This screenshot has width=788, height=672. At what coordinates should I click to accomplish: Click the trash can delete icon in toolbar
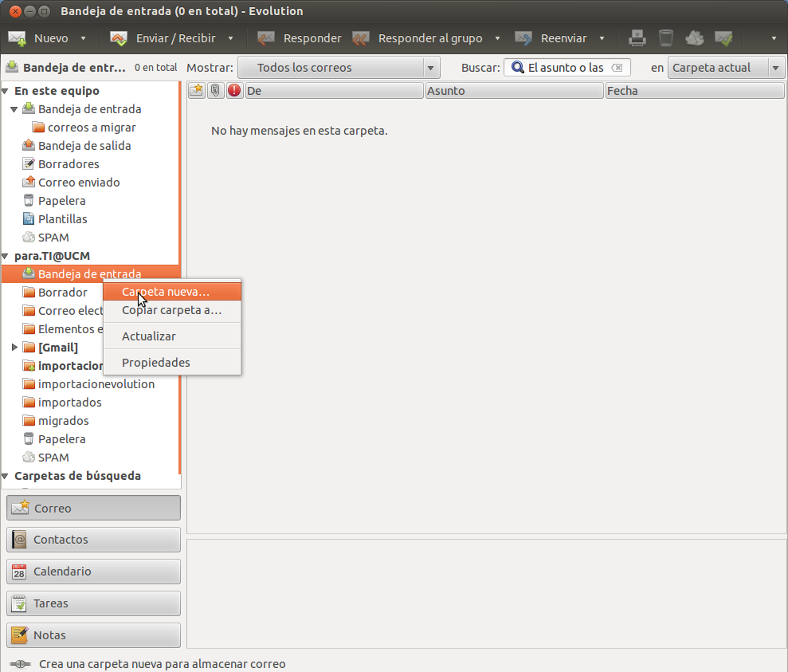[666, 38]
